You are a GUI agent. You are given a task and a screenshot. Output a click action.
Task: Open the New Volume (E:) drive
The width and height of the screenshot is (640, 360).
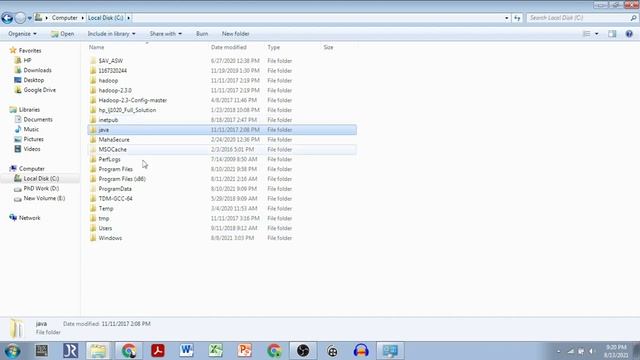point(44,198)
